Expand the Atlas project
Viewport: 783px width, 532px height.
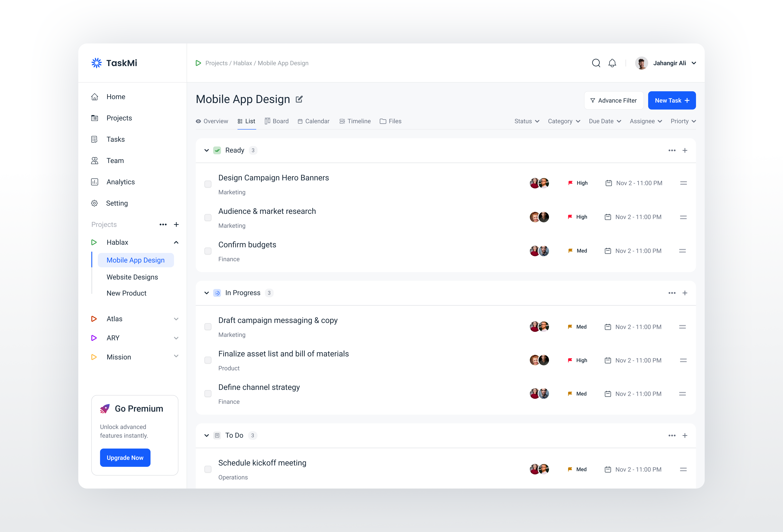pos(176,319)
